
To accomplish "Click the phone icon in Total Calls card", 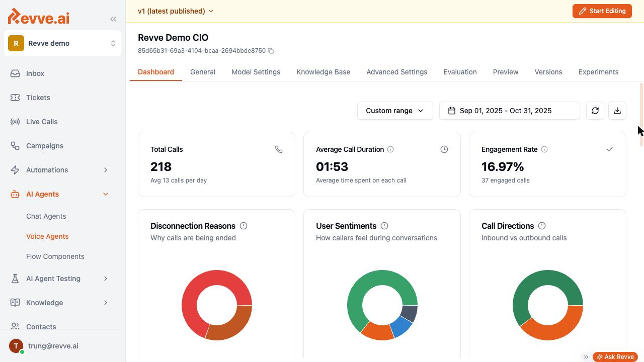I will 279,149.
